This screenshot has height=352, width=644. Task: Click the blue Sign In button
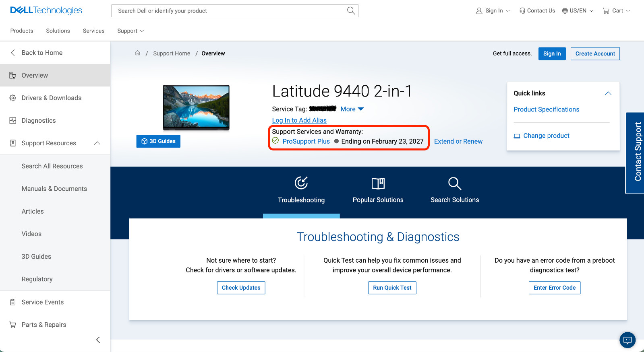point(552,54)
